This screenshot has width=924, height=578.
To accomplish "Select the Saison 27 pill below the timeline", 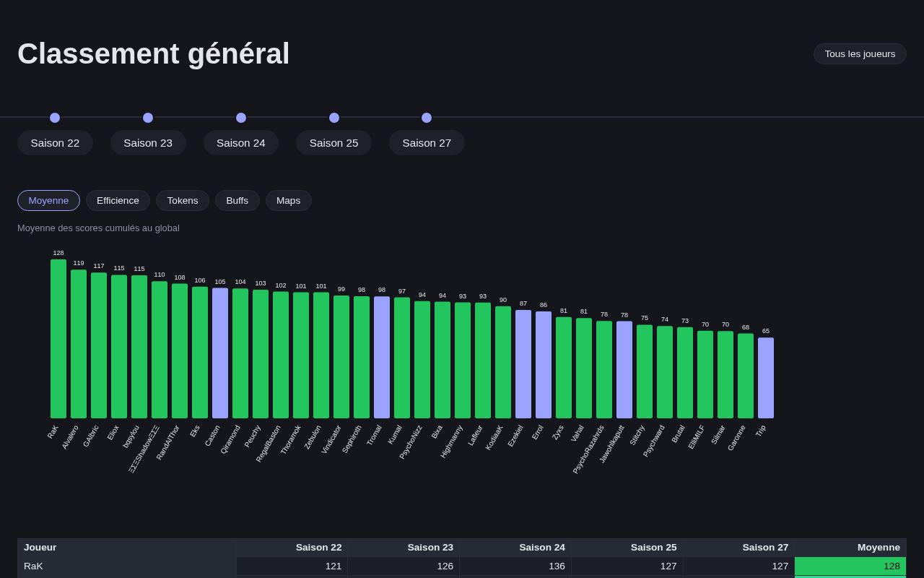I will (x=427, y=143).
